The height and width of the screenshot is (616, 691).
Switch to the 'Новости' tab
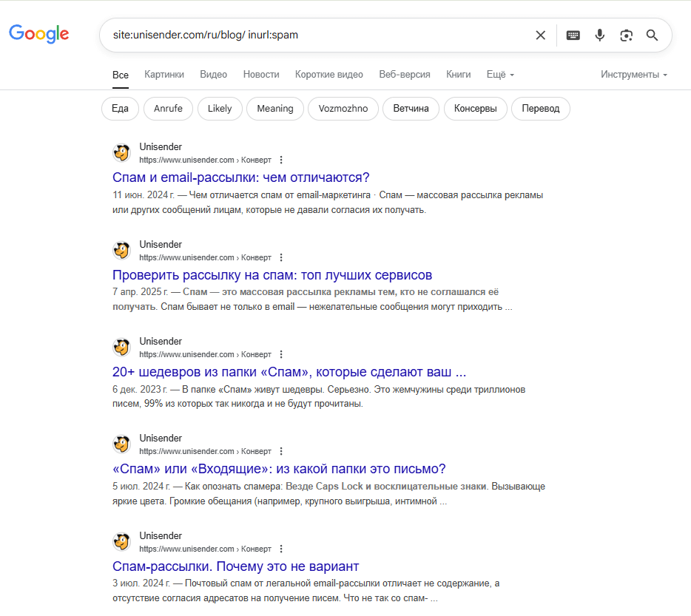click(261, 75)
